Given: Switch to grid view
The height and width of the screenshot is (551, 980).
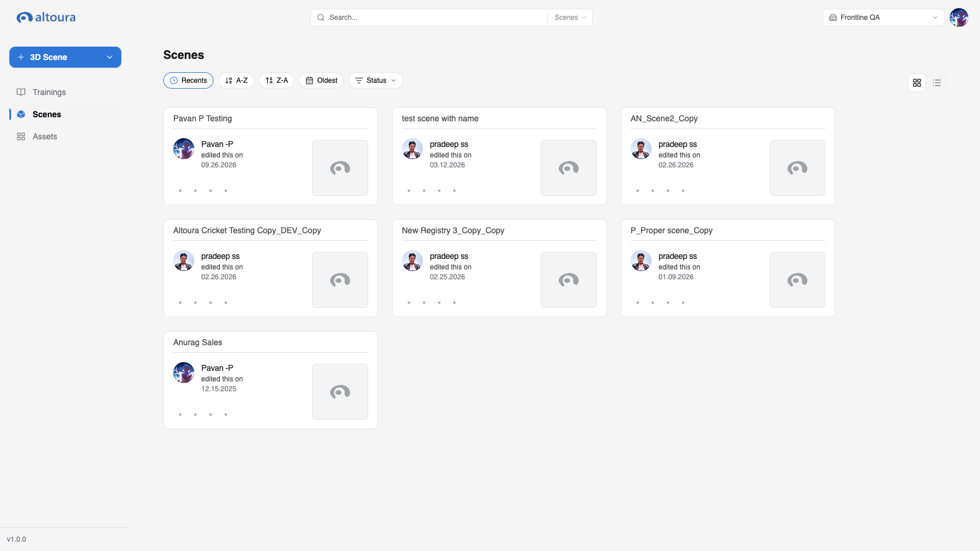Looking at the screenshot, I should click(x=917, y=83).
